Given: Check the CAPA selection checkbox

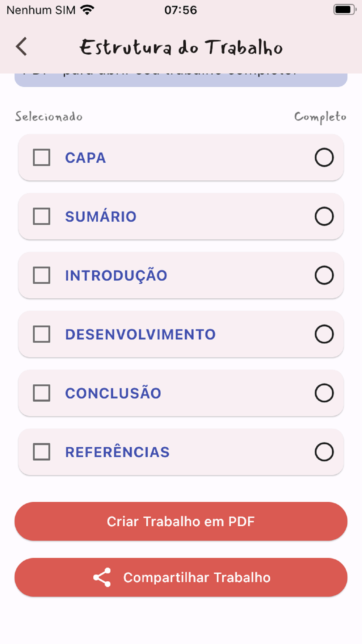Looking at the screenshot, I should coord(42,158).
